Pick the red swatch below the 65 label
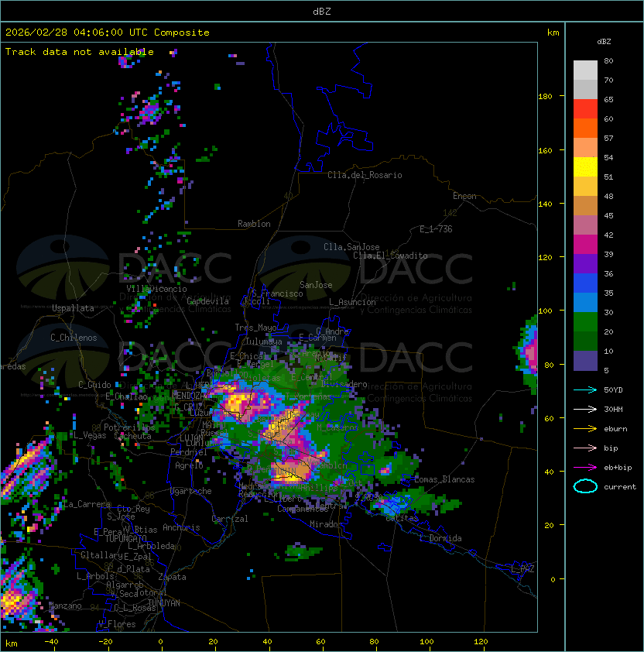The height and width of the screenshot is (652, 644). tap(585, 109)
